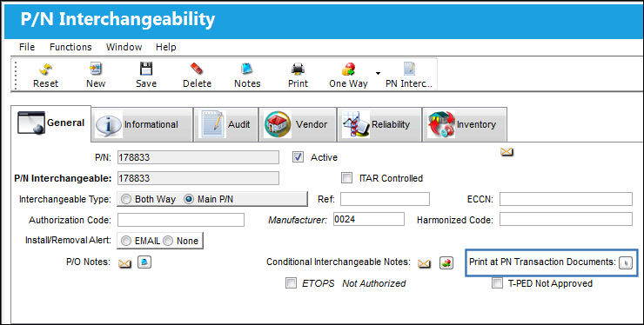This screenshot has height=325, width=644.
Task: Open Conditional Interchangeable Notes envelope
Action: coord(425,263)
